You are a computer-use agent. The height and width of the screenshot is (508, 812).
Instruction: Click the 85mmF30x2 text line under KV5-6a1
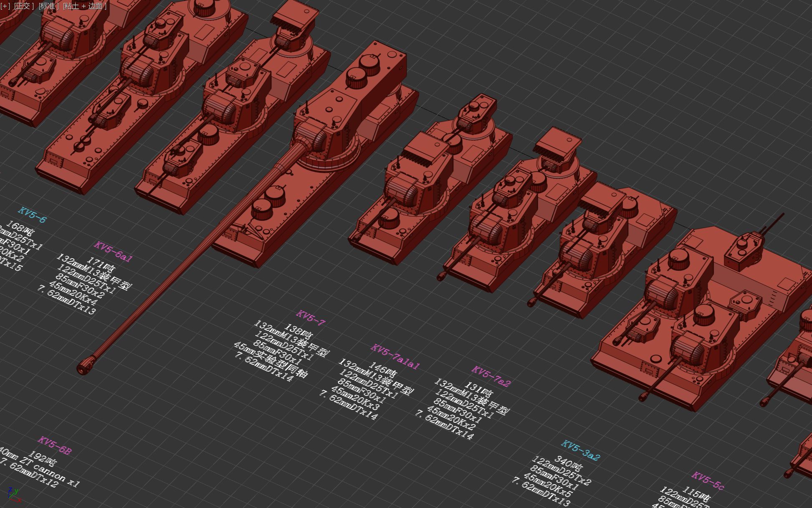(80, 286)
